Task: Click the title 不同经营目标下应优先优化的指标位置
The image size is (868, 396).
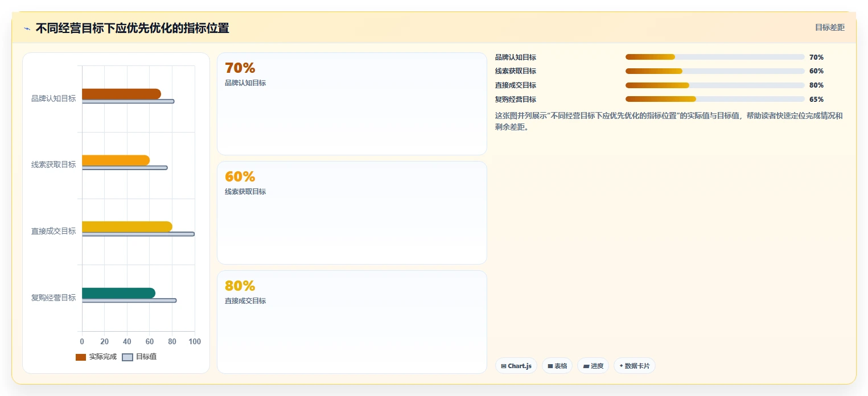Action: (133, 28)
